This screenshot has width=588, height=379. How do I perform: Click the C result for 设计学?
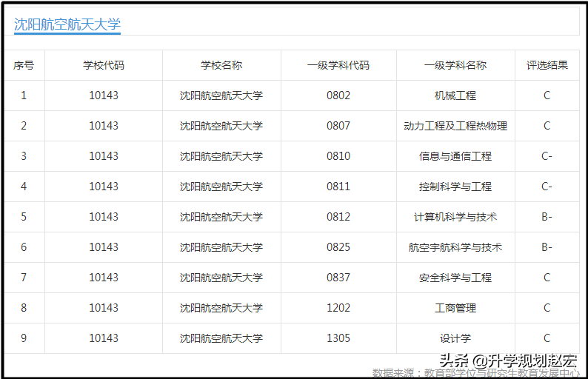(x=547, y=338)
